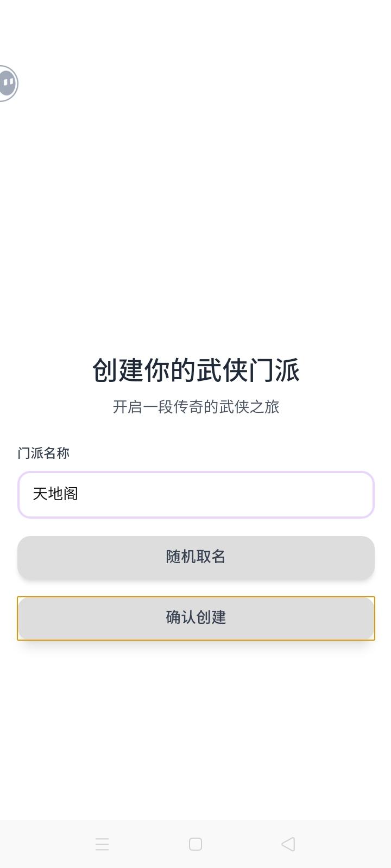Open the round robot-face floating widget
391x868 pixels.
click(x=8, y=83)
